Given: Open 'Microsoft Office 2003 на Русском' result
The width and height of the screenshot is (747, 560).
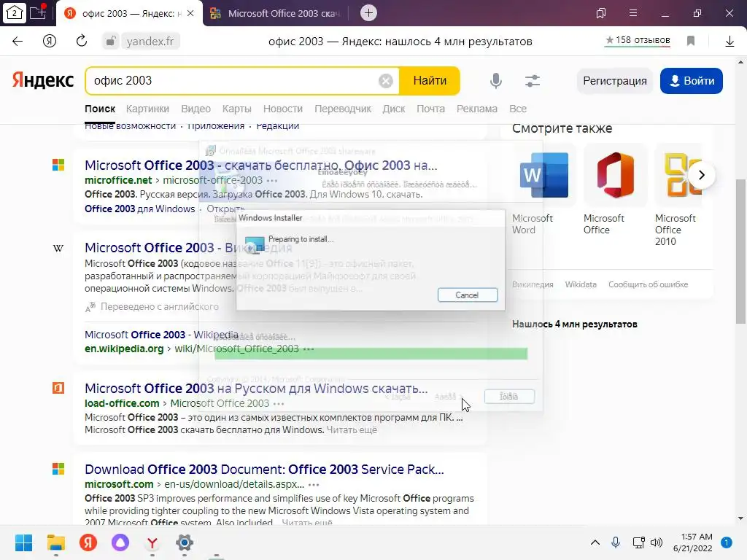Looking at the screenshot, I should click(256, 389).
